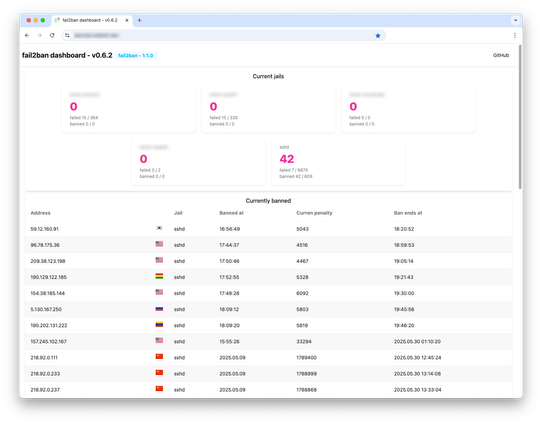This screenshot has height=424, width=542.
Task: Click IP address 190.202.131.222
Action: [49, 326]
